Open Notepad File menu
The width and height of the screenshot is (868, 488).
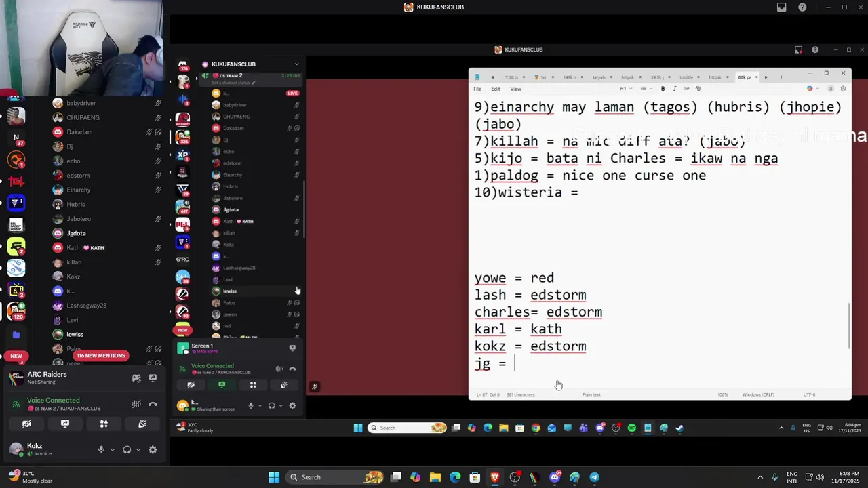pyautogui.click(x=477, y=89)
